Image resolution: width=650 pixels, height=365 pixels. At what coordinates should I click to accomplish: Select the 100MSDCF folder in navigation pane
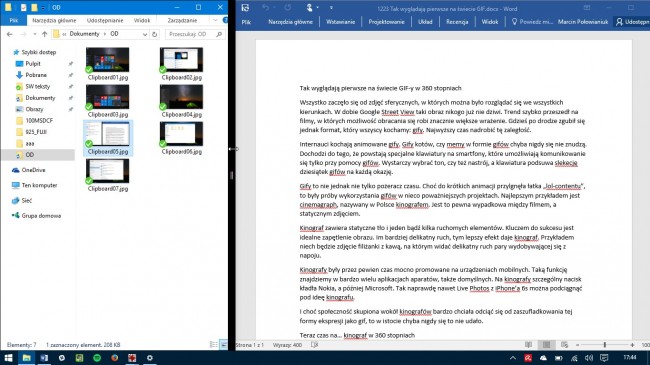point(39,120)
